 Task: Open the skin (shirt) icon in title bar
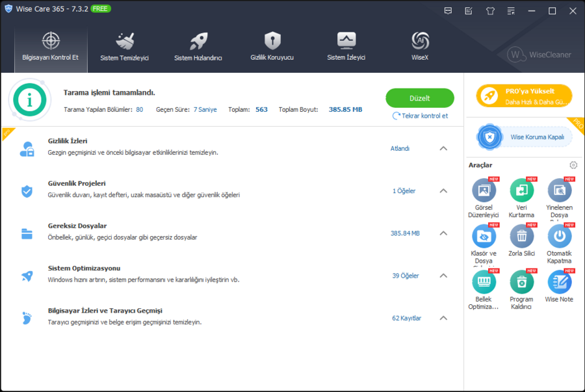pyautogui.click(x=490, y=11)
